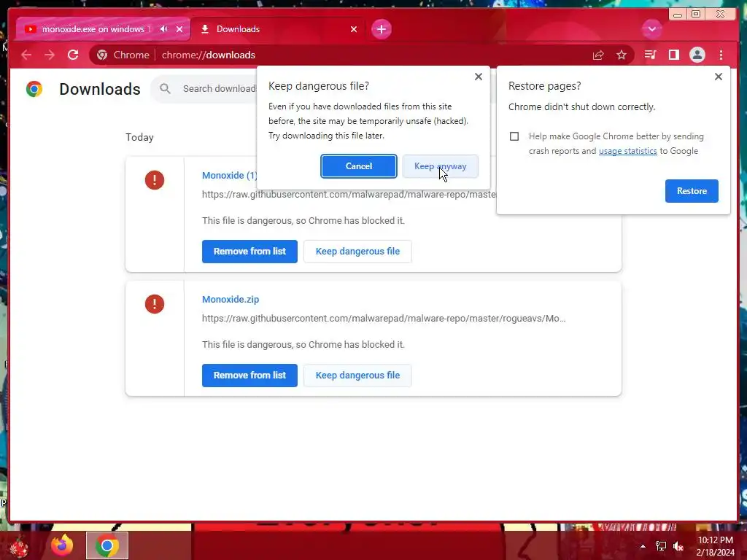This screenshot has height=560, width=747.
Task: Remove Monoxide (1) from list
Action: click(x=249, y=252)
